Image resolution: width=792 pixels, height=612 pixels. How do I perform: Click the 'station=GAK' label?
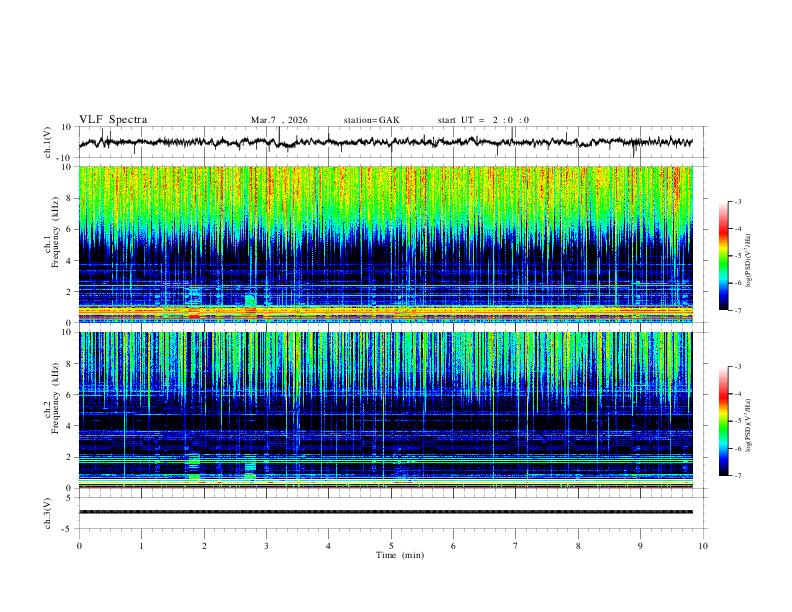click(371, 120)
